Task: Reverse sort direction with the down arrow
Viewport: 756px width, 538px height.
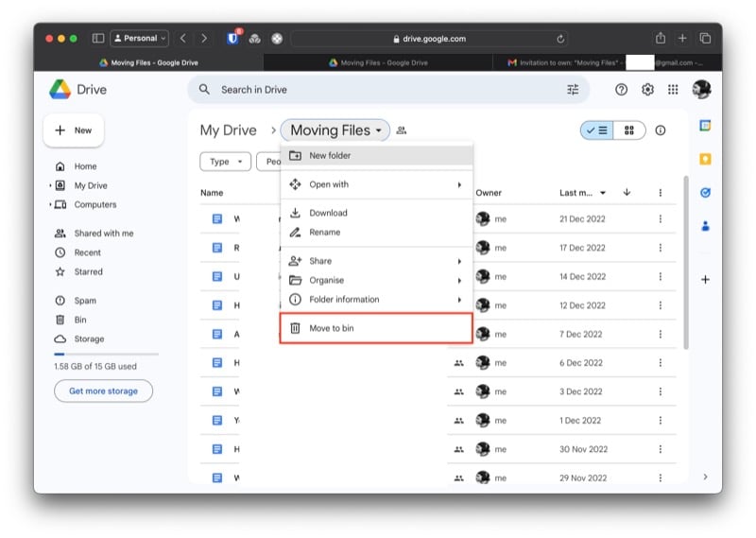Action: click(627, 192)
